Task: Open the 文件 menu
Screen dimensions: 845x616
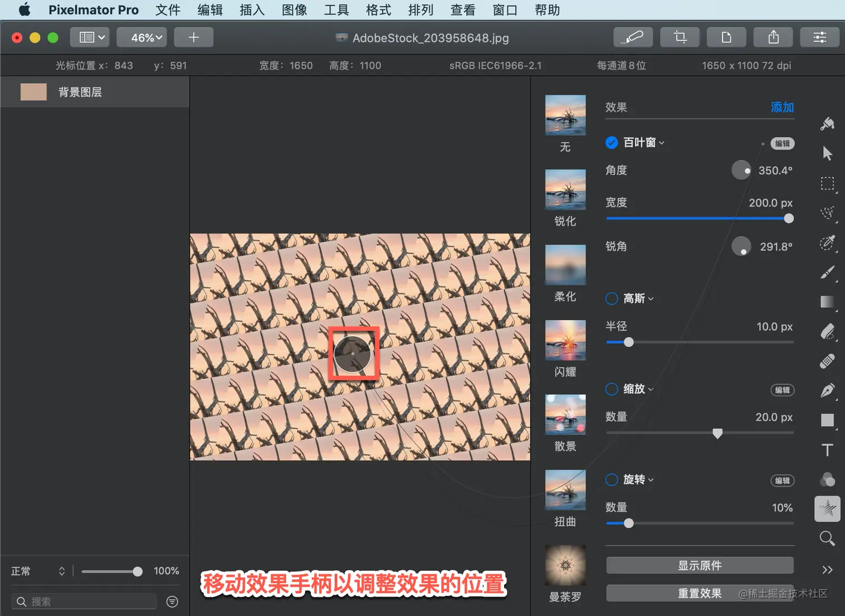Action: click(x=168, y=9)
